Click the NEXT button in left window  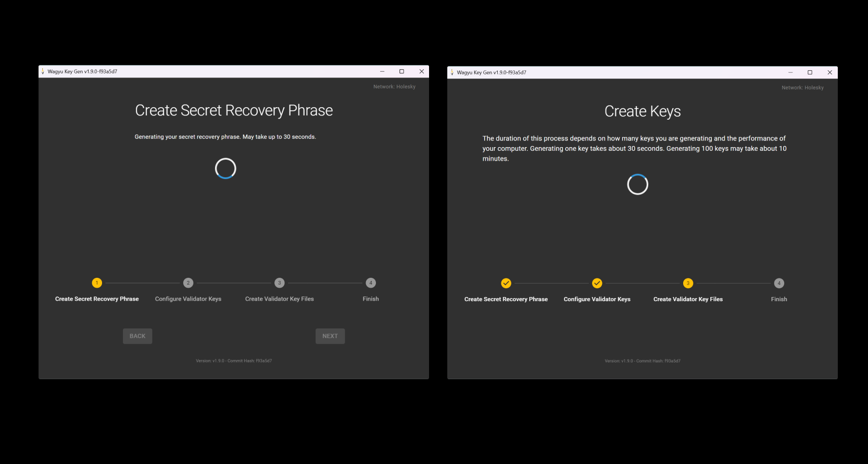click(330, 336)
